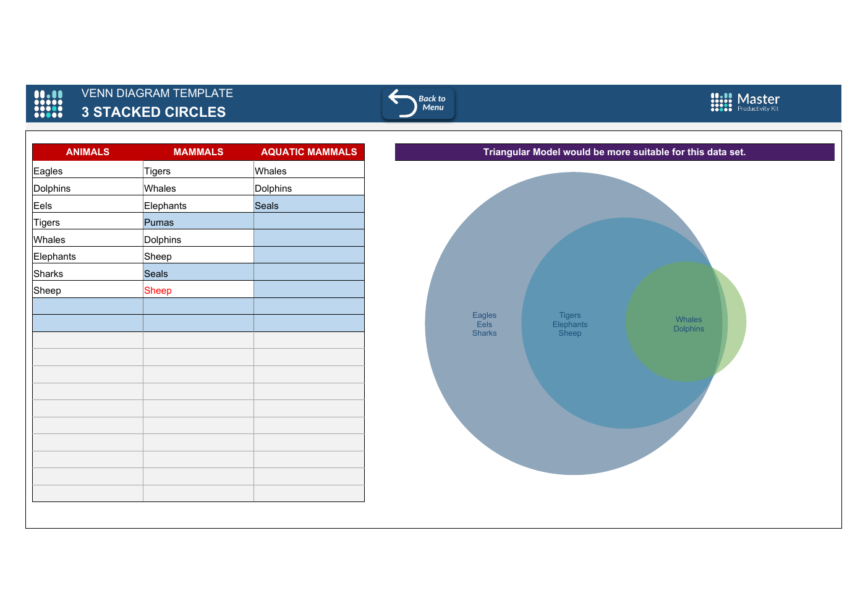Click the Seals cell in Mammals column

(x=198, y=273)
